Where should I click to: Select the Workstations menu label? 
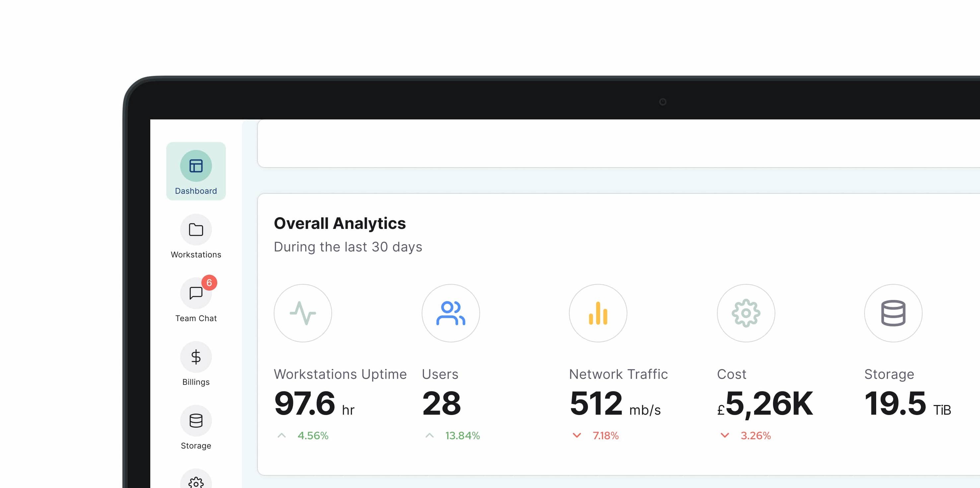196,254
